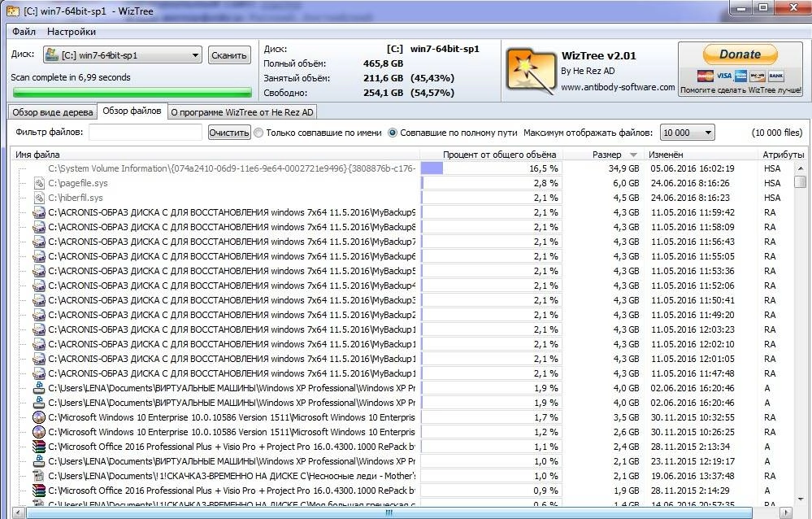Click the vertical scrollbar thumb
The width and height of the screenshot is (812, 519).
click(x=800, y=182)
